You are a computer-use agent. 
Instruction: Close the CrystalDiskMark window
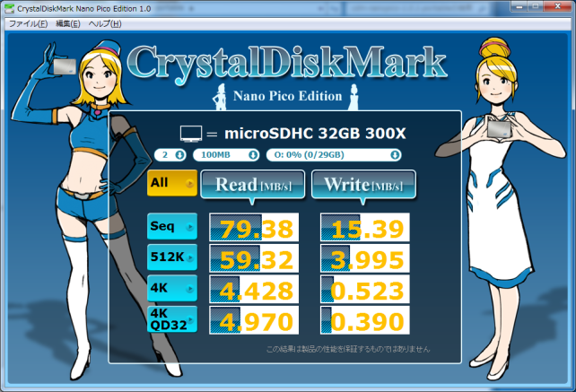tap(557, 6)
